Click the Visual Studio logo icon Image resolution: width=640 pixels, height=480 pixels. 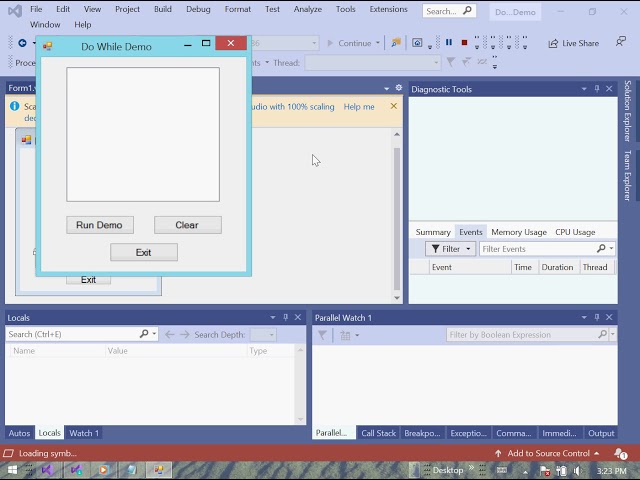tap(15, 10)
